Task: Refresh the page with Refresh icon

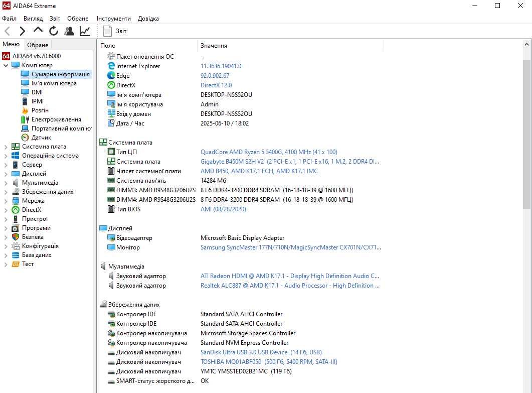Action: point(54,31)
